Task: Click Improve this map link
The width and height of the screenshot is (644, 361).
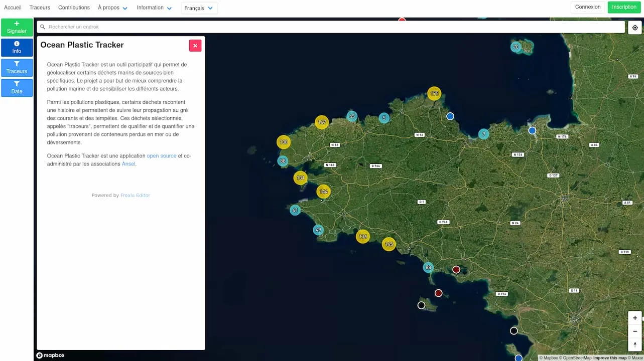Action: 610,358
